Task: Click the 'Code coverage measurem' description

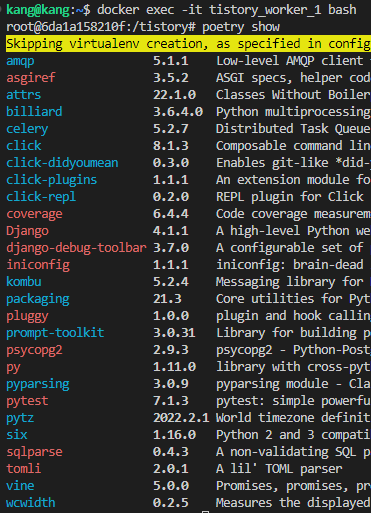Action: click(293, 214)
